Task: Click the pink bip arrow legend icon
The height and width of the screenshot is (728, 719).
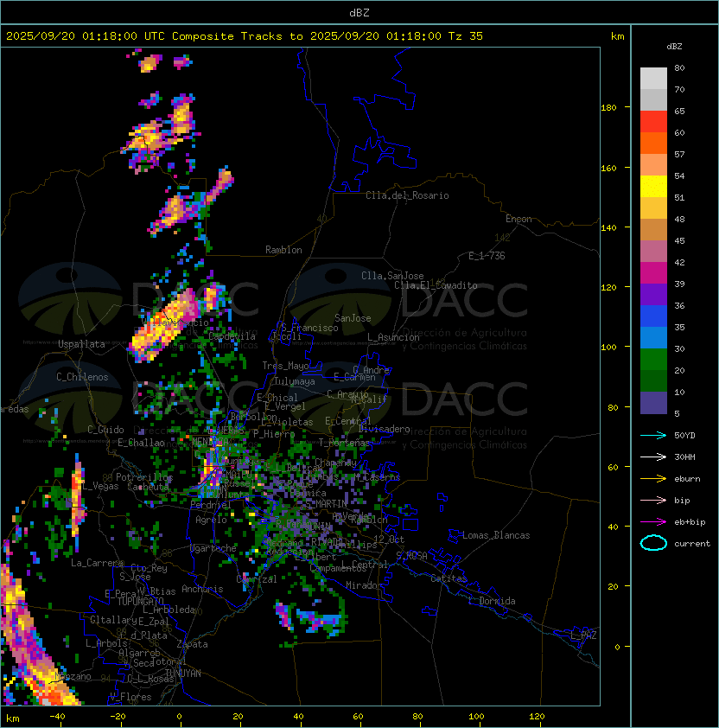Action: point(653,501)
